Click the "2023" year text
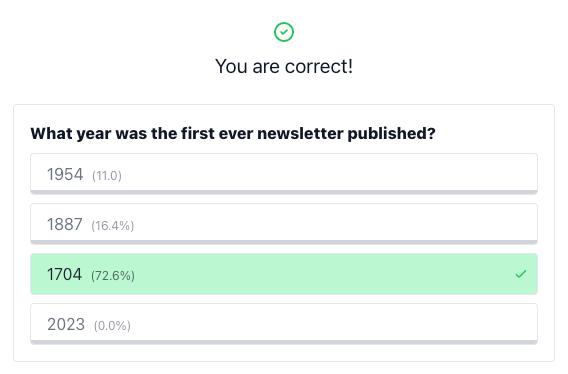The image size is (568, 374). click(x=66, y=324)
